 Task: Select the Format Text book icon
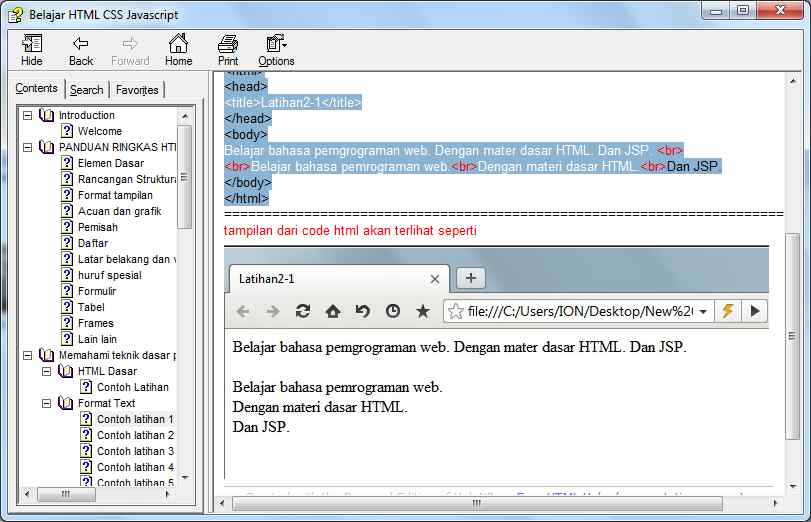click(66, 404)
